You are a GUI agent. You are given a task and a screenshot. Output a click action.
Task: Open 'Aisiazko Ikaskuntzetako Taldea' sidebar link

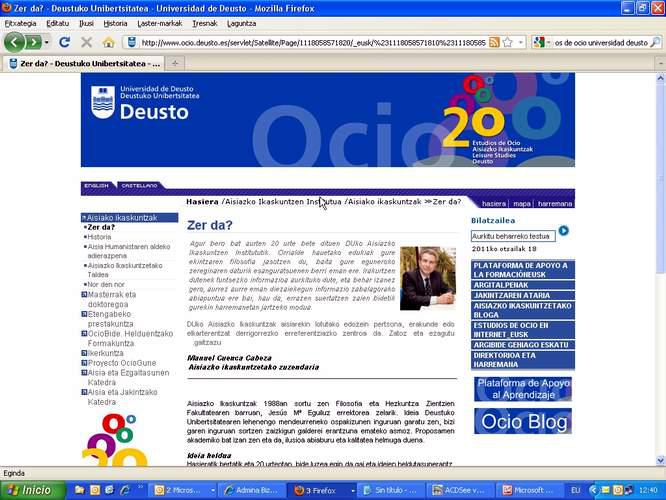[125, 270]
